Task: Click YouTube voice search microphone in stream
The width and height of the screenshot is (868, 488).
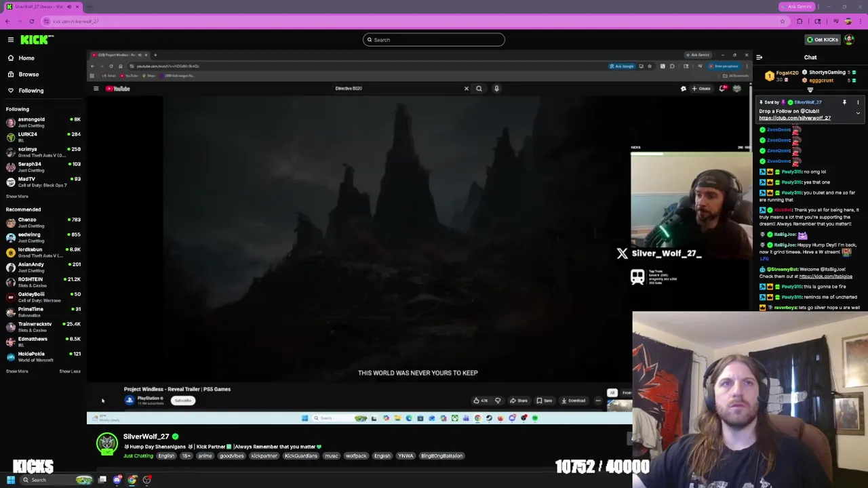Action: 496,89
